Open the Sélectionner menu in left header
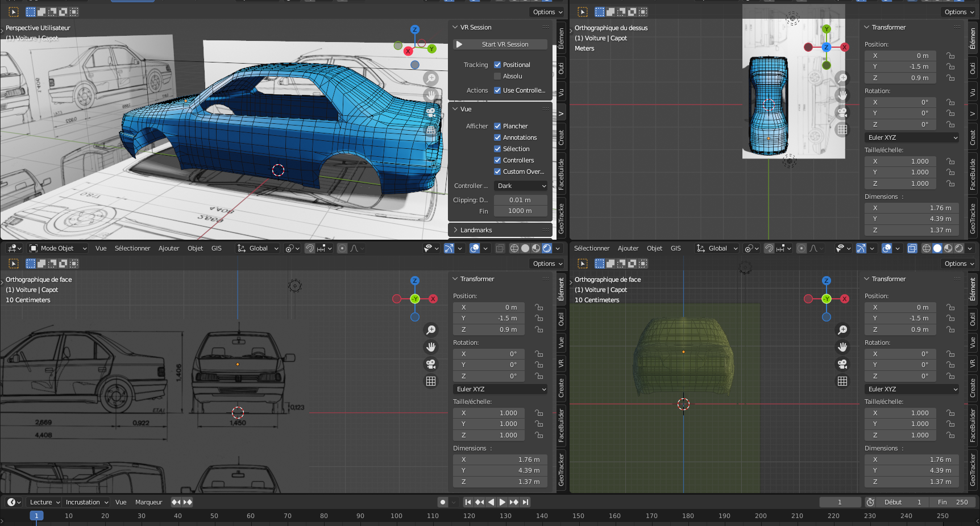 (x=132, y=248)
